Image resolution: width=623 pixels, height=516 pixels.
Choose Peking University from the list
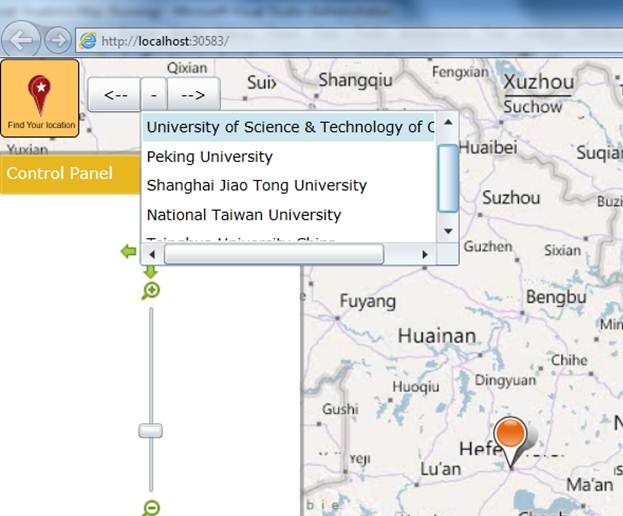(210, 157)
